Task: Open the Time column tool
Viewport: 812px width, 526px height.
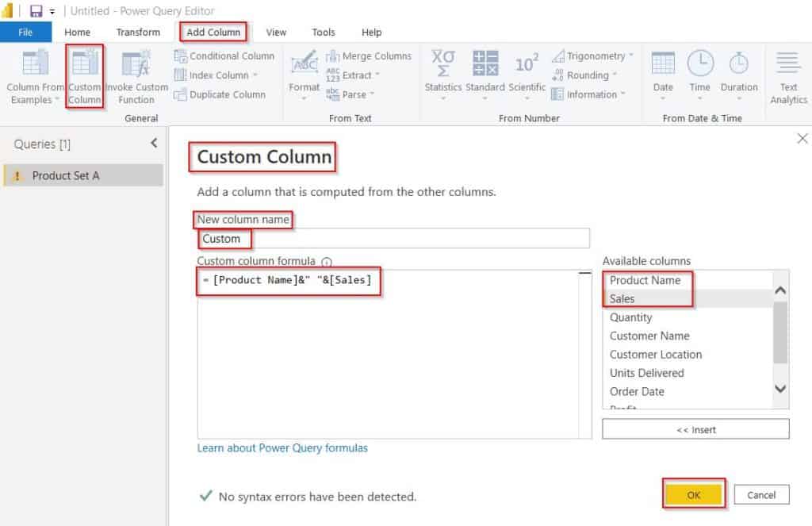Action: [x=700, y=74]
